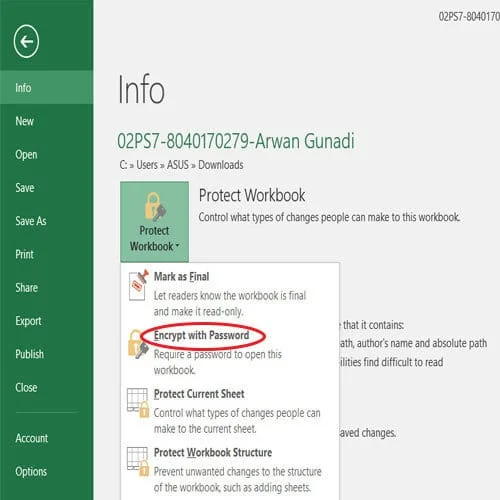Click the Protect Current Sheet grid icon
This screenshot has height=500, width=500.
click(x=138, y=402)
